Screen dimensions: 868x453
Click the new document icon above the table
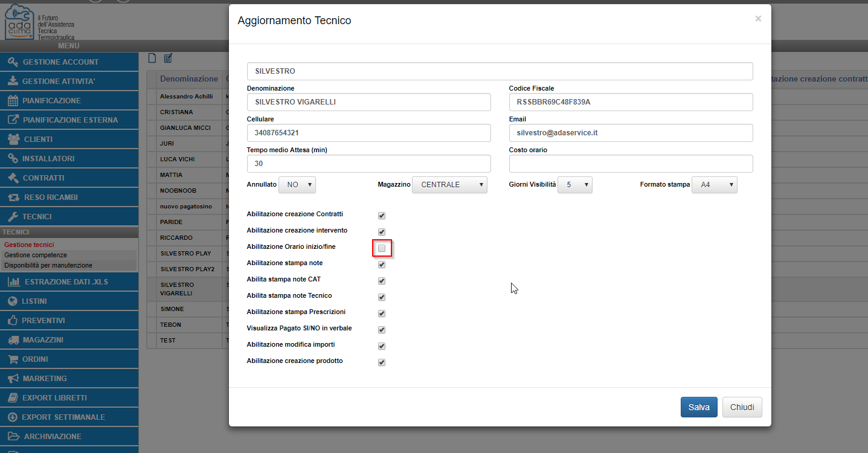pos(152,58)
